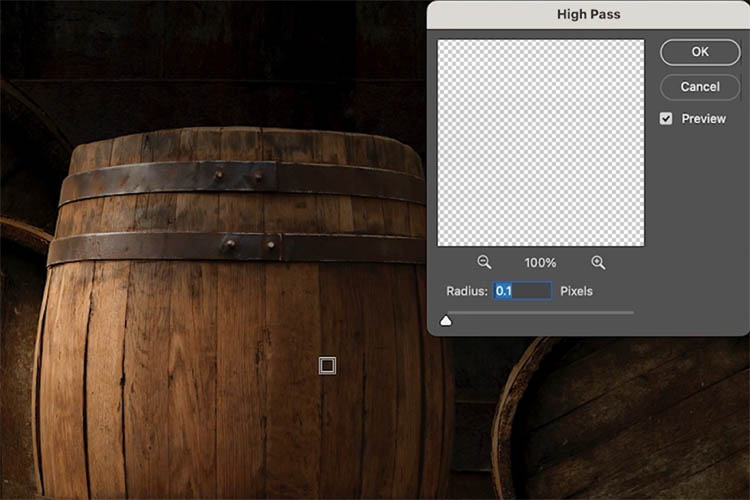Click the rivets on the lower metal band
750x500 pixels.
coord(248,243)
